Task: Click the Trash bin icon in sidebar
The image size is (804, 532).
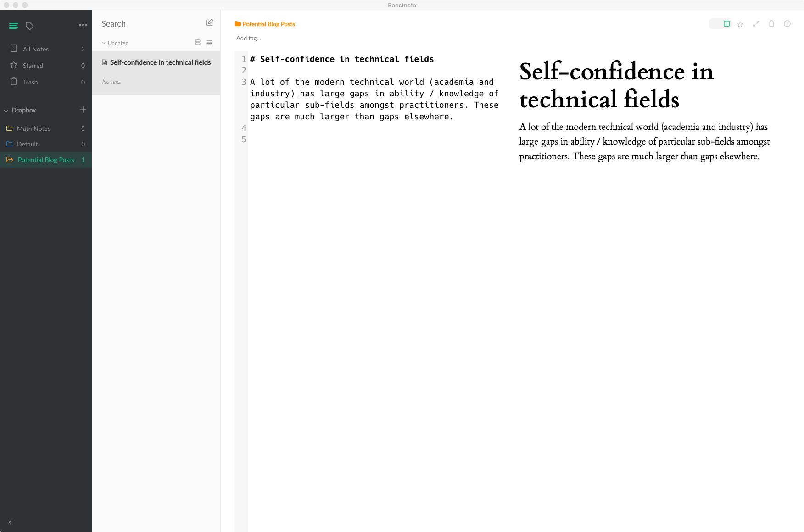Action: 14,81
